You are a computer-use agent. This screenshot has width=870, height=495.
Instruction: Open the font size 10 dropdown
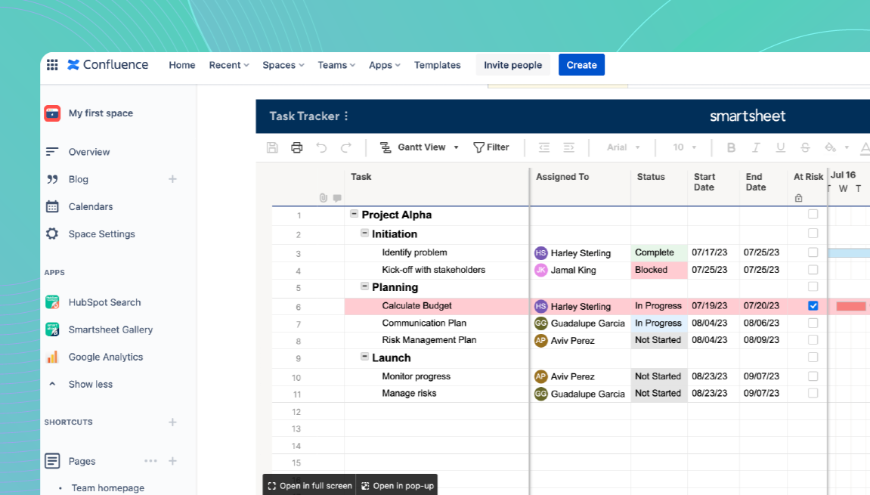point(685,147)
